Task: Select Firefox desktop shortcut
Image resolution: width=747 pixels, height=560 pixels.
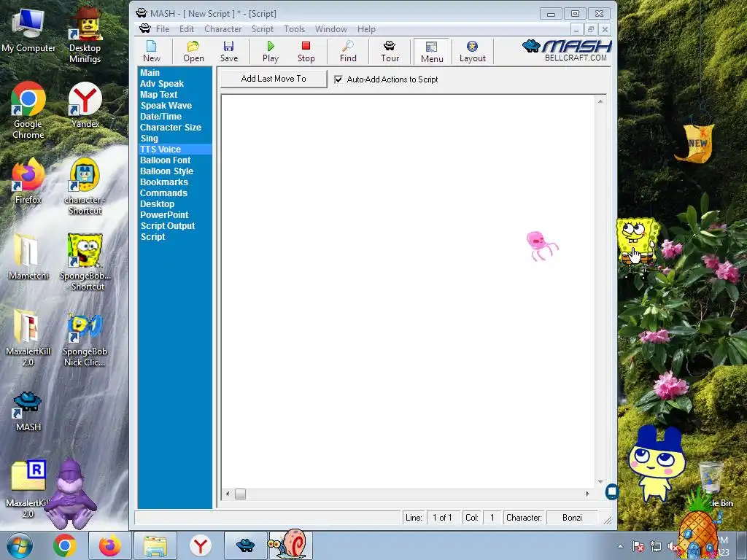Action: click(x=28, y=182)
